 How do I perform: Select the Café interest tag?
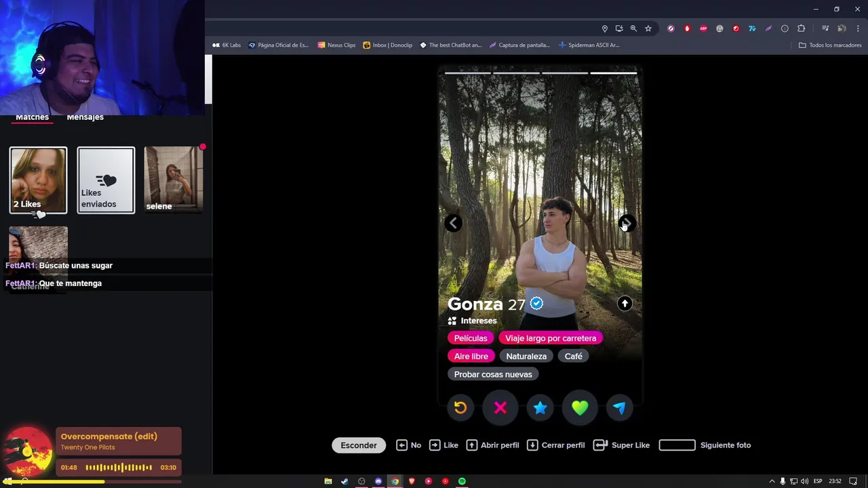click(574, 357)
